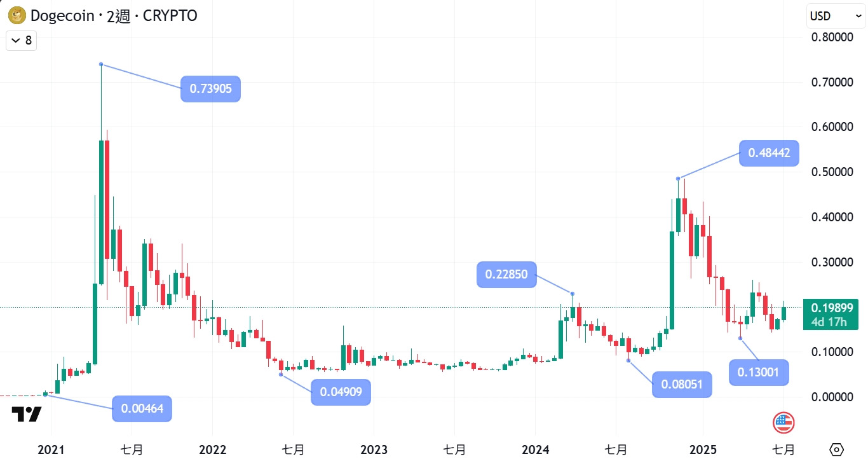Click the 2023 label on time axis

point(374,450)
